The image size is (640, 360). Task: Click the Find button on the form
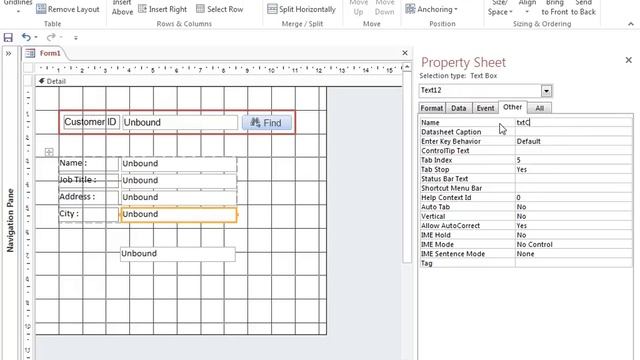tap(267, 122)
